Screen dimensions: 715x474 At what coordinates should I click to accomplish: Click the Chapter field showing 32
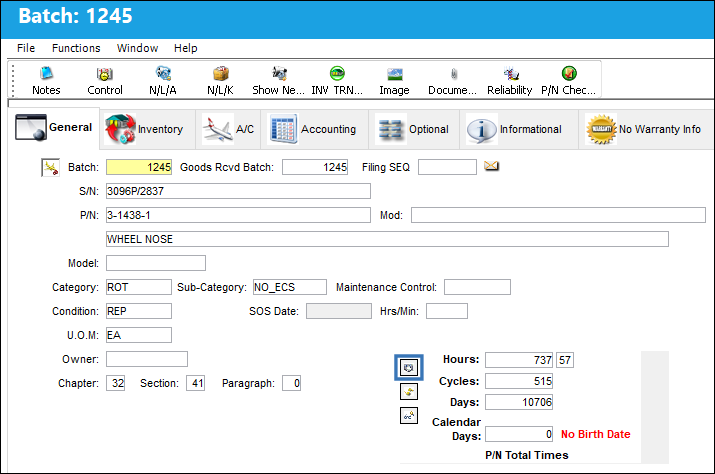pyautogui.click(x=116, y=383)
